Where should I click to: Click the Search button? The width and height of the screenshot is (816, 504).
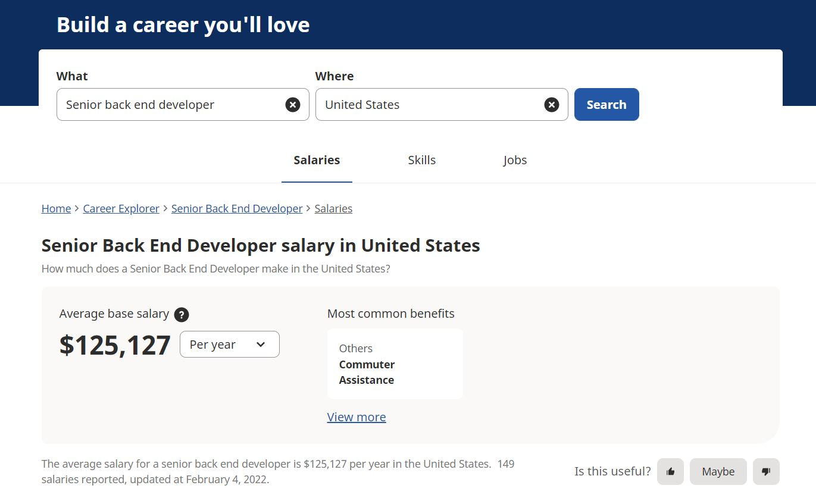606,104
